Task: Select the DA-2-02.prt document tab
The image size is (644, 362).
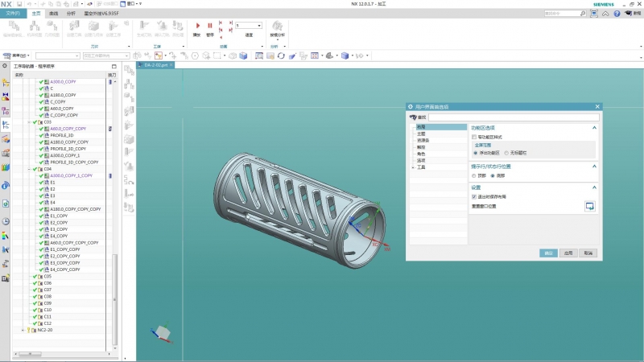Action: pos(155,65)
